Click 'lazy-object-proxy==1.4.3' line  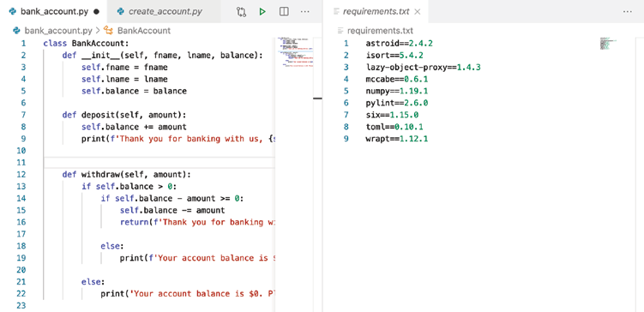click(x=423, y=68)
